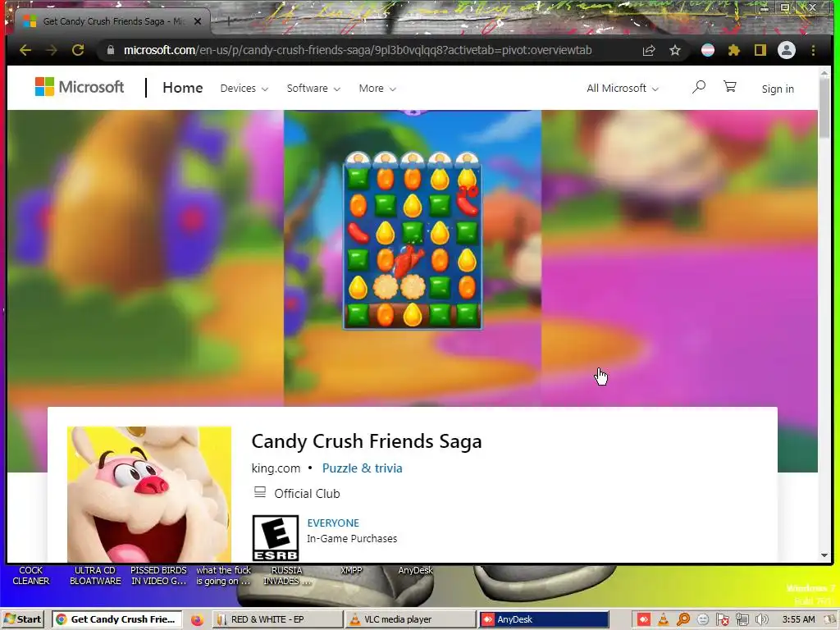Image resolution: width=840 pixels, height=630 pixels.
Task: Click the Candy Crush Friends Saga title
Action: click(x=367, y=441)
